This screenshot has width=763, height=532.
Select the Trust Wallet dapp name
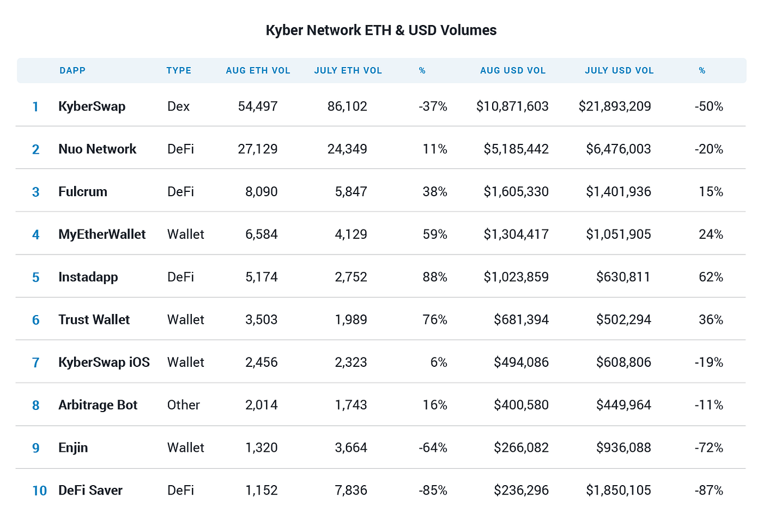[x=94, y=319]
